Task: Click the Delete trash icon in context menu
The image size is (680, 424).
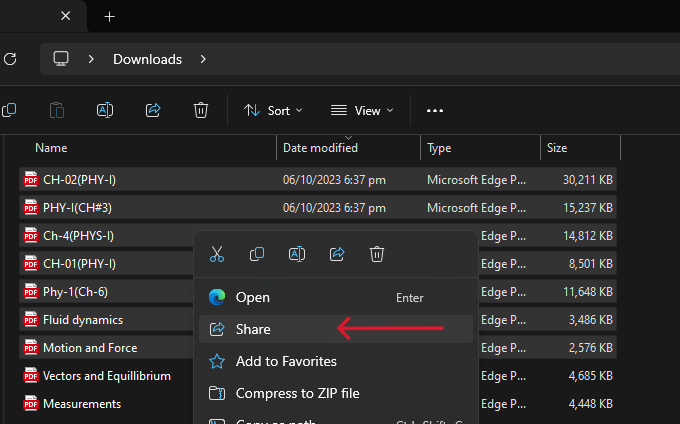Action: tap(377, 254)
